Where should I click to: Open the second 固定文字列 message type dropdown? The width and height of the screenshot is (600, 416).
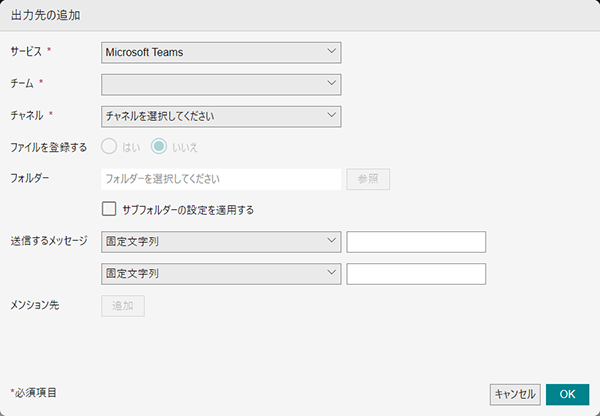221,274
